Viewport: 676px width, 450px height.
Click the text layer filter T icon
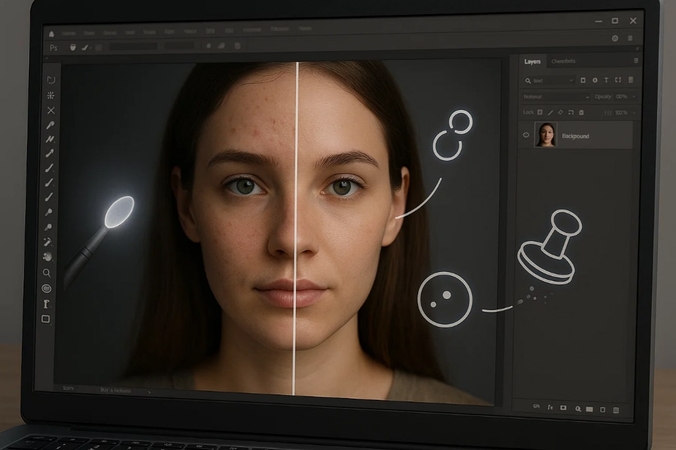pyautogui.click(x=607, y=80)
